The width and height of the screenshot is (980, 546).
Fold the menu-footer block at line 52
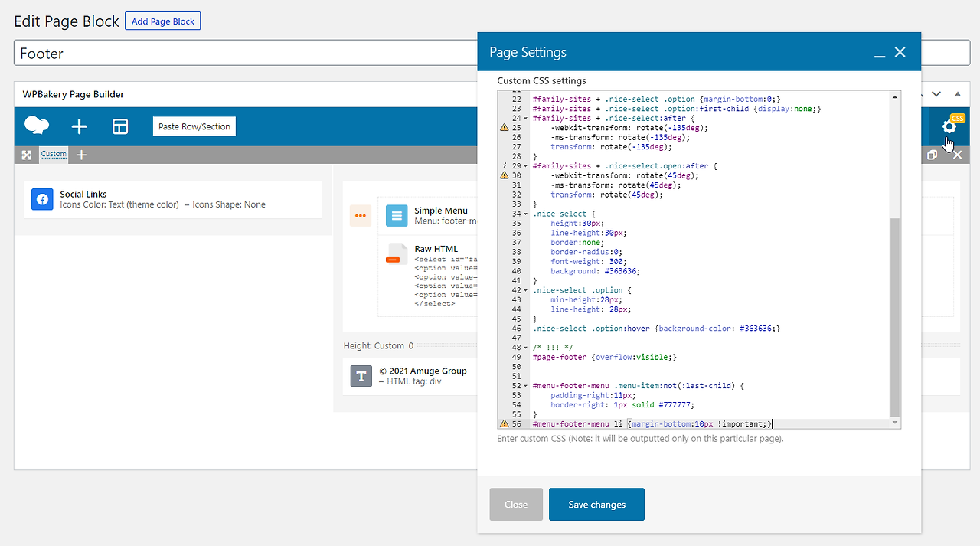pos(525,385)
